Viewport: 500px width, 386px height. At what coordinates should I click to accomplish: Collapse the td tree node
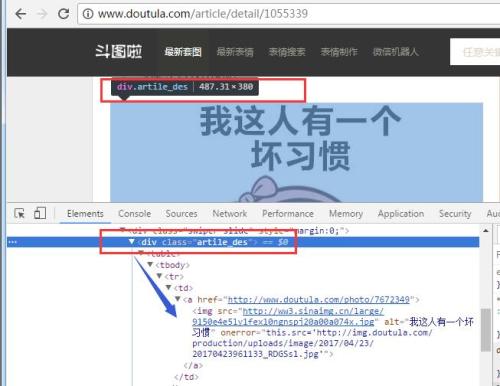(168, 287)
